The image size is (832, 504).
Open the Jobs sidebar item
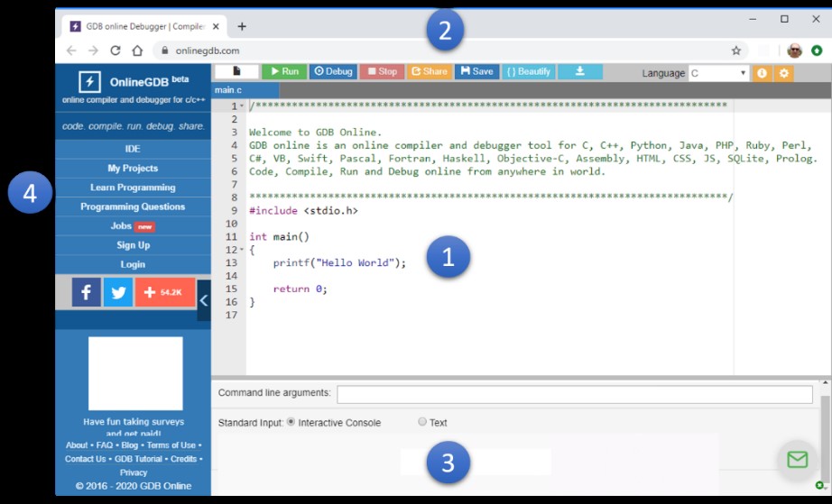click(x=133, y=225)
